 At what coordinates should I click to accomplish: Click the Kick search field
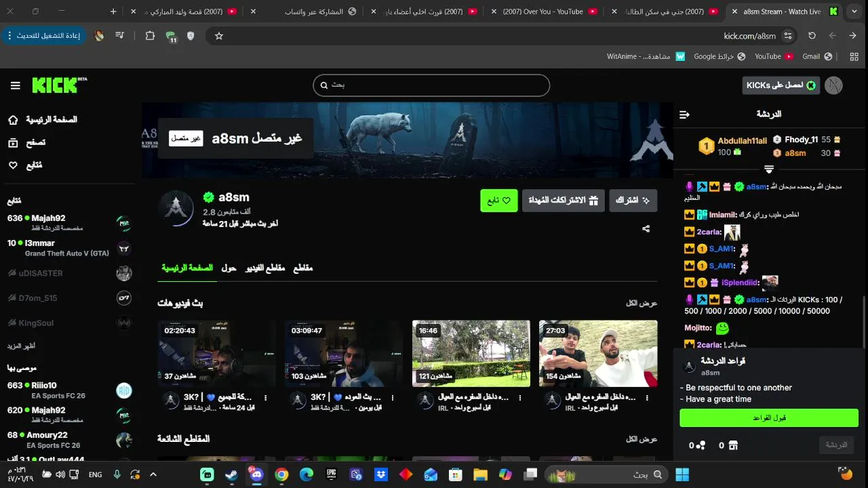pyautogui.click(x=431, y=85)
